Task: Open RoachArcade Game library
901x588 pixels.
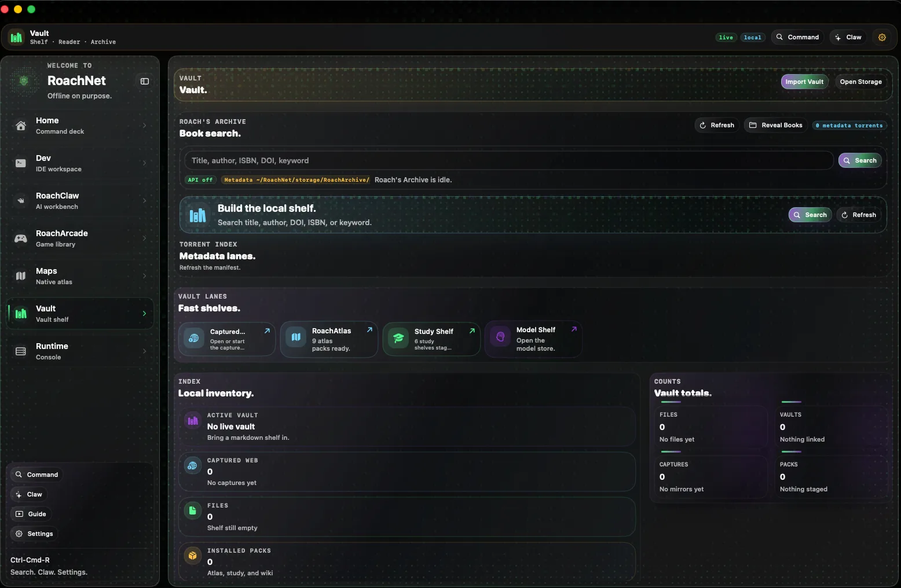Action: (80, 238)
